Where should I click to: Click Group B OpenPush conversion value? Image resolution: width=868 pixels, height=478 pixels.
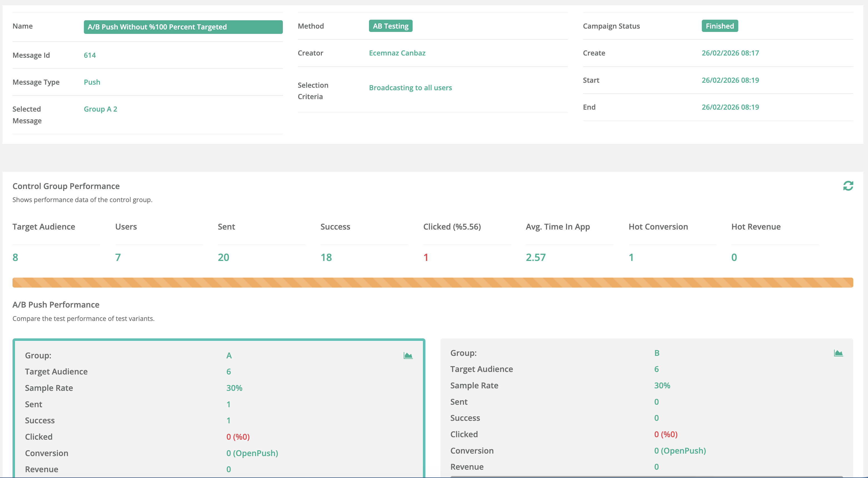(x=680, y=451)
